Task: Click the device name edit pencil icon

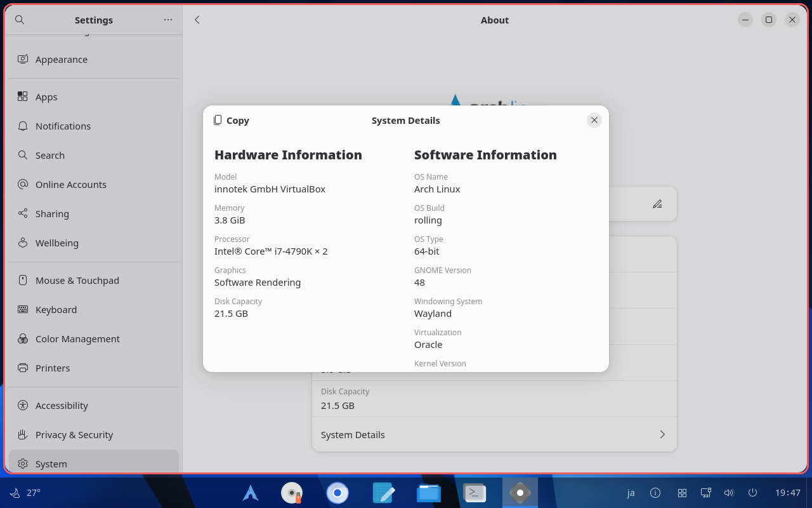Action: coord(657,204)
